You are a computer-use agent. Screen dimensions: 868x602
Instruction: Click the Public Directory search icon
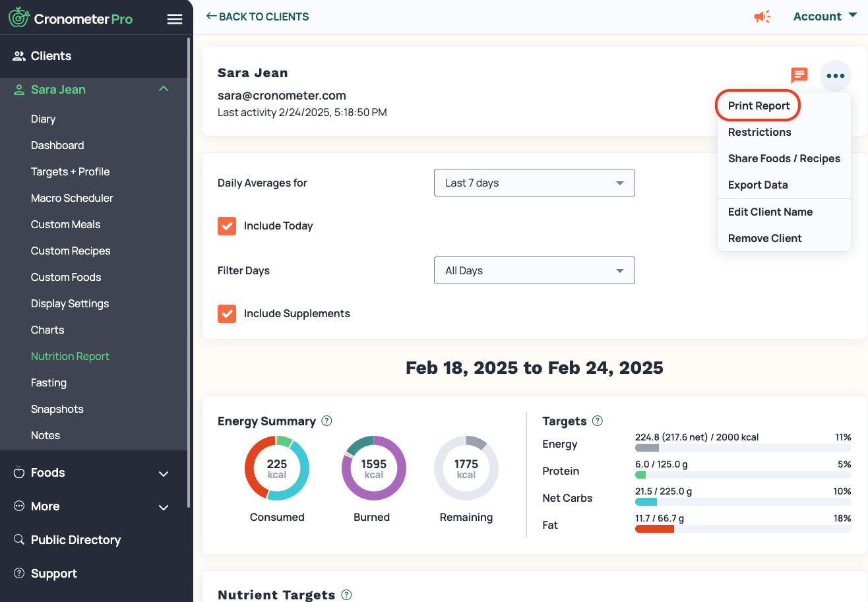19,539
